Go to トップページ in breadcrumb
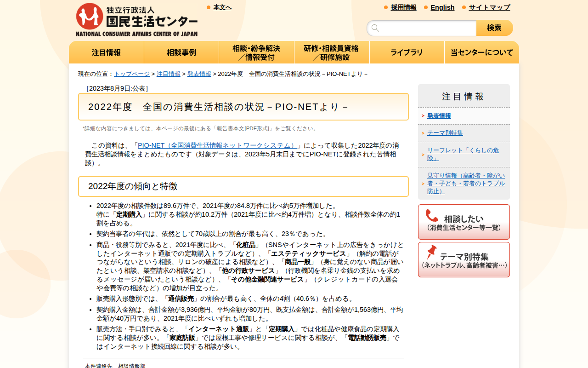This screenshot has width=588, height=368. pyautogui.click(x=132, y=74)
